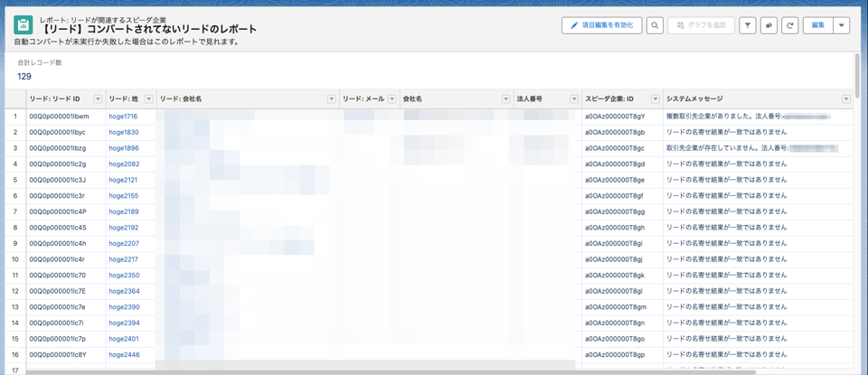Open the リード: メール column dropdown arrow
Screen dimensions: 868x375
pyautogui.click(x=392, y=99)
